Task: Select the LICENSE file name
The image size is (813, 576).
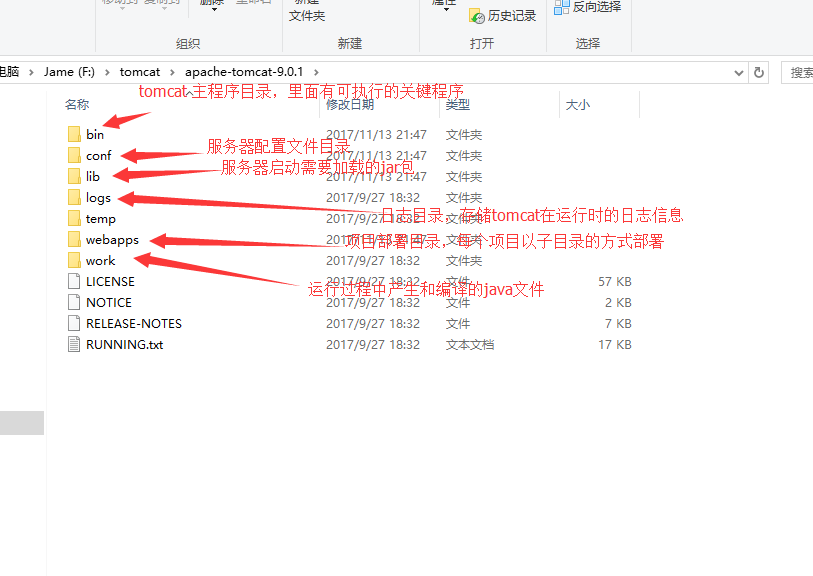Action: coord(110,282)
